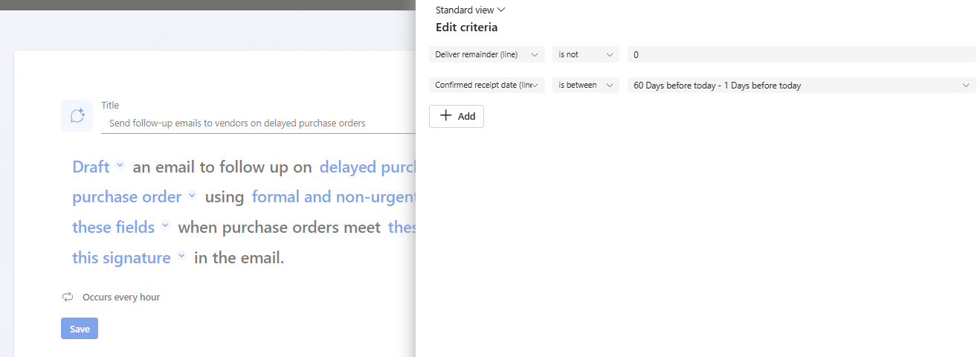Expand the chevron next to this signature

(181, 257)
